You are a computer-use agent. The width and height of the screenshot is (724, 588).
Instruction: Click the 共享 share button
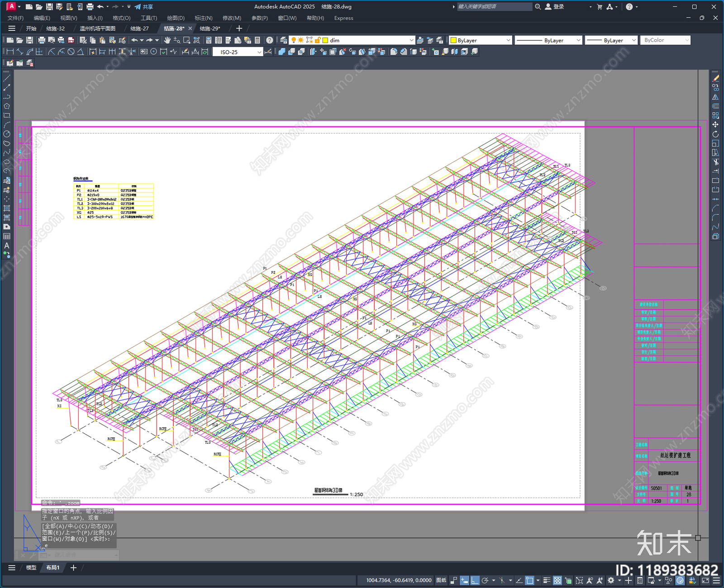pos(144,7)
